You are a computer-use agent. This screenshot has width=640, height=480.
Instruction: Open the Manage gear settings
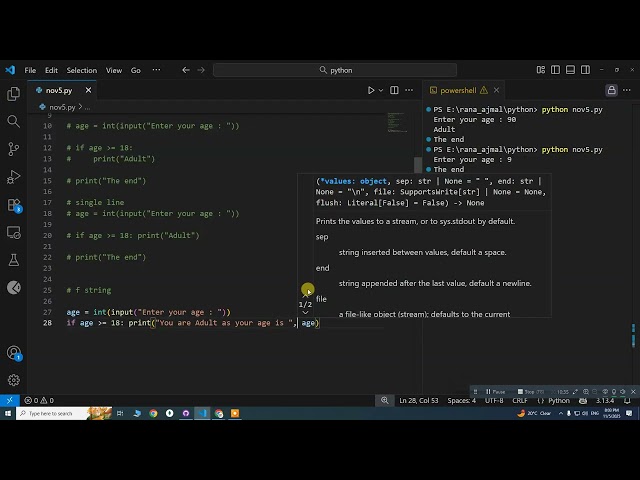click(13, 380)
